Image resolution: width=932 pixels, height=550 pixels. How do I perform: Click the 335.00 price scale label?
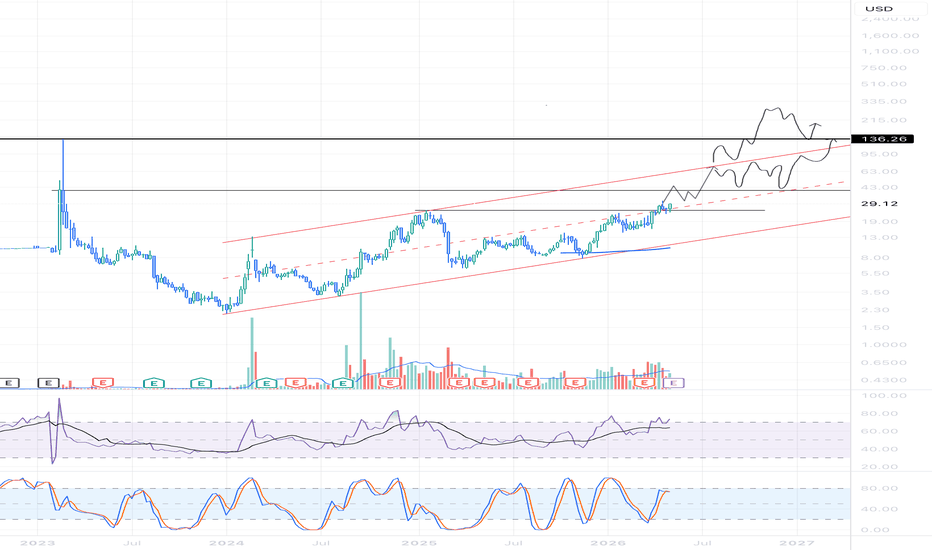point(882,101)
